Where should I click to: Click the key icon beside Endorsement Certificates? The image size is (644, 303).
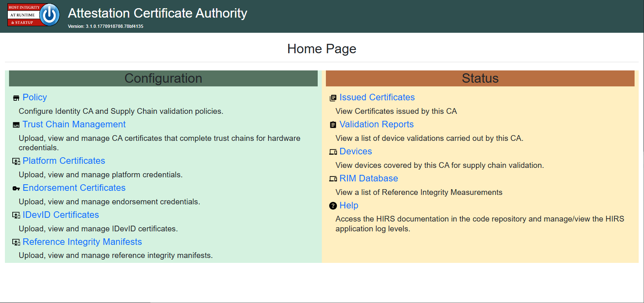pyautogui.click(x=16, y=188)
